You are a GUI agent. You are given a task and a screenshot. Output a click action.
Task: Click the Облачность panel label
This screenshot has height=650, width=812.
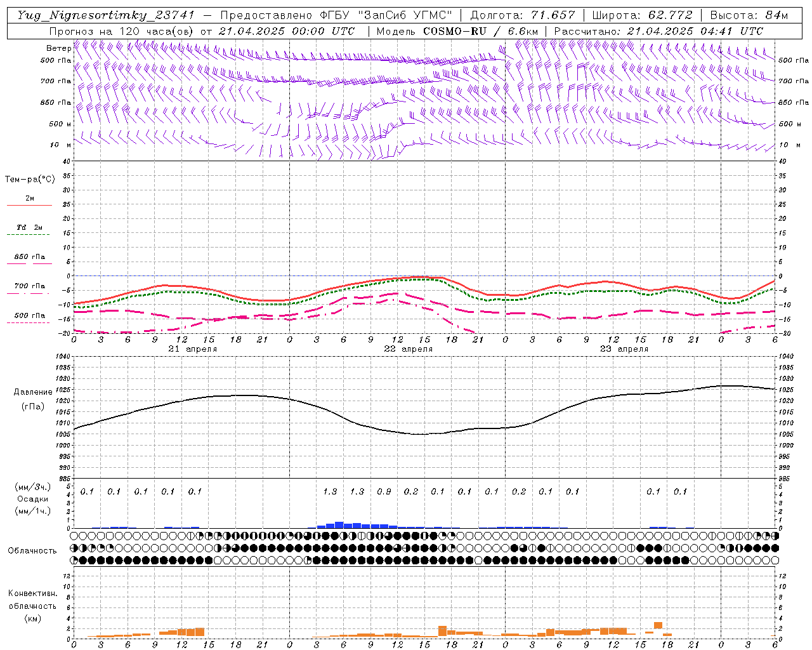click(x=32, y=551)
